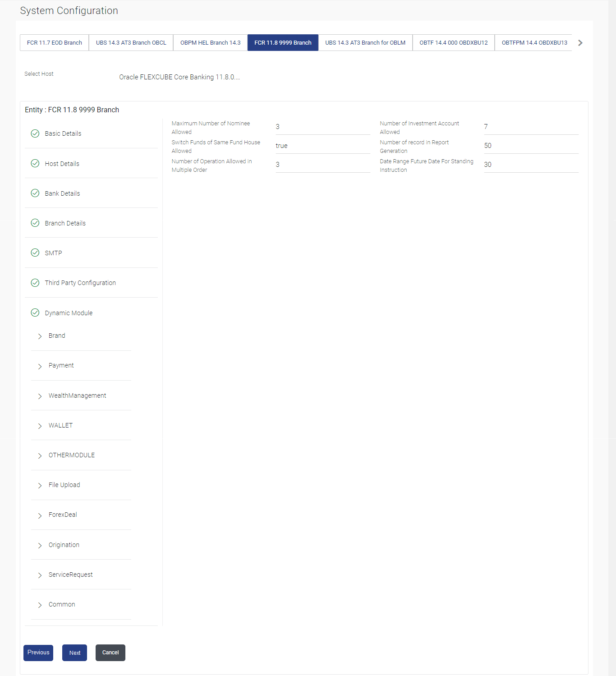Click the Next button
The width and height of the screenshot is (616, 676).
point(75,653)
